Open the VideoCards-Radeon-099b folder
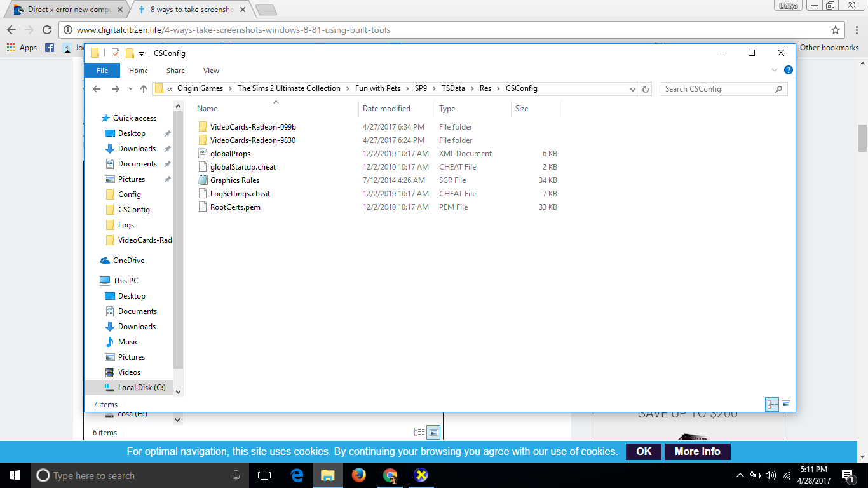Image resolution: width=868 pixels, height=488 pixels. click(x=252, y=127)
